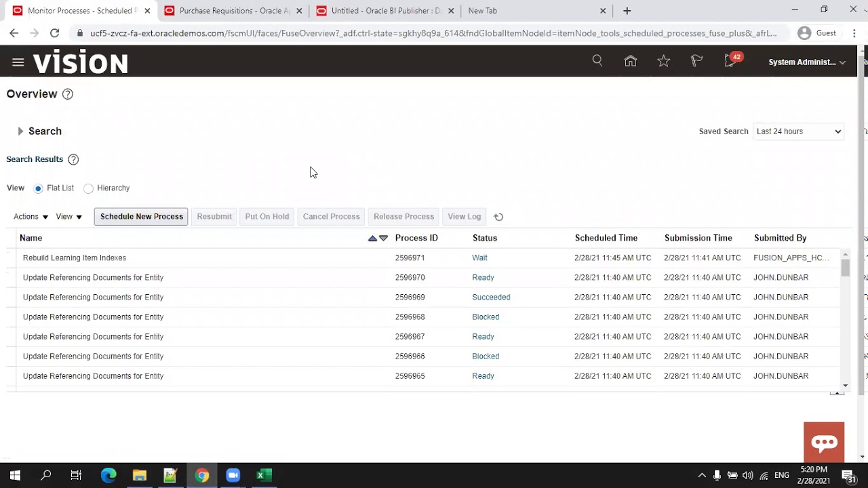Refresh the process list table

point(498,217)
